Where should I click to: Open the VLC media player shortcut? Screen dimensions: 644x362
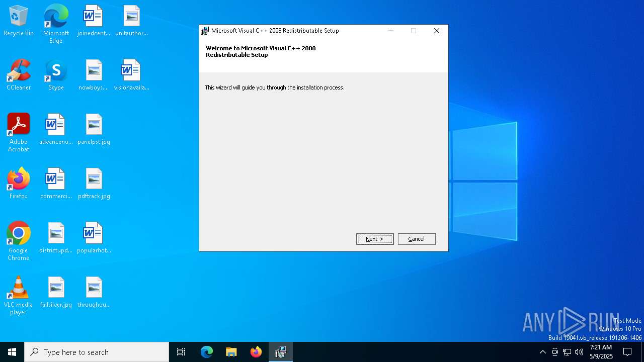pyautogui.click(x=19, y=296)
